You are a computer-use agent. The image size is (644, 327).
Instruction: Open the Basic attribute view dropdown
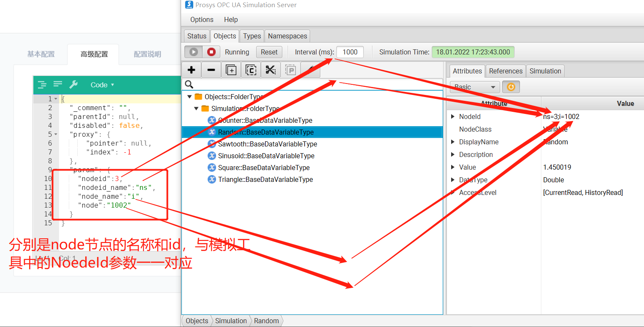(x=474, y=87)
